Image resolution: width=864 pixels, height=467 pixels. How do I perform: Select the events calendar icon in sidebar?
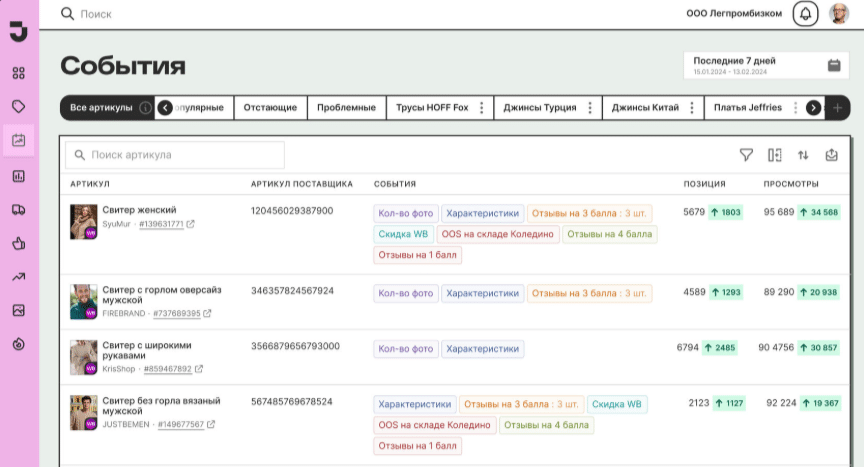(19, 140)
